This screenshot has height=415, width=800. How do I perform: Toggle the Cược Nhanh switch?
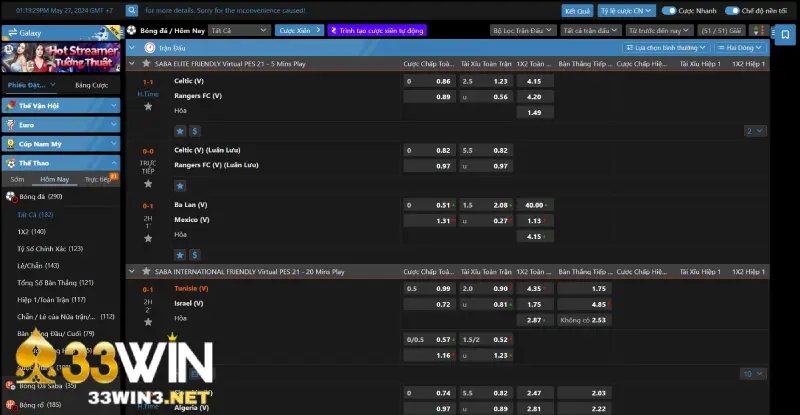pos(668,10)
